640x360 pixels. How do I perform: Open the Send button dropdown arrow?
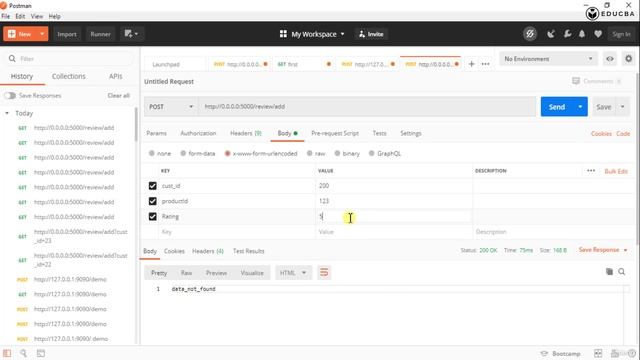click(x=580, y=107)
